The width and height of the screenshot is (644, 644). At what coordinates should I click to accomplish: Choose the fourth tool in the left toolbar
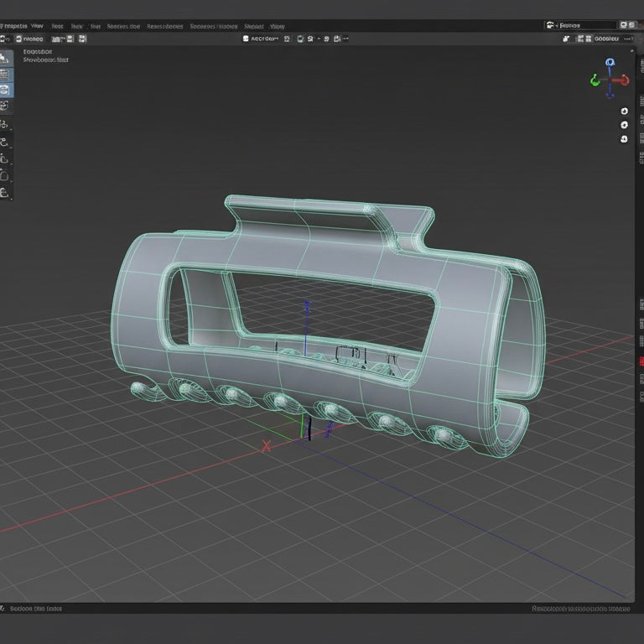coord(6,106)
